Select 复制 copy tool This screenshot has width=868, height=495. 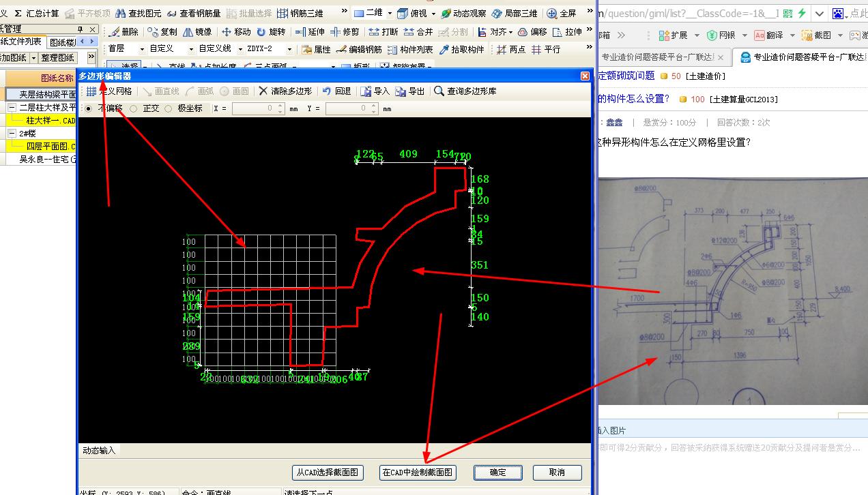click(x=162, y=31)
